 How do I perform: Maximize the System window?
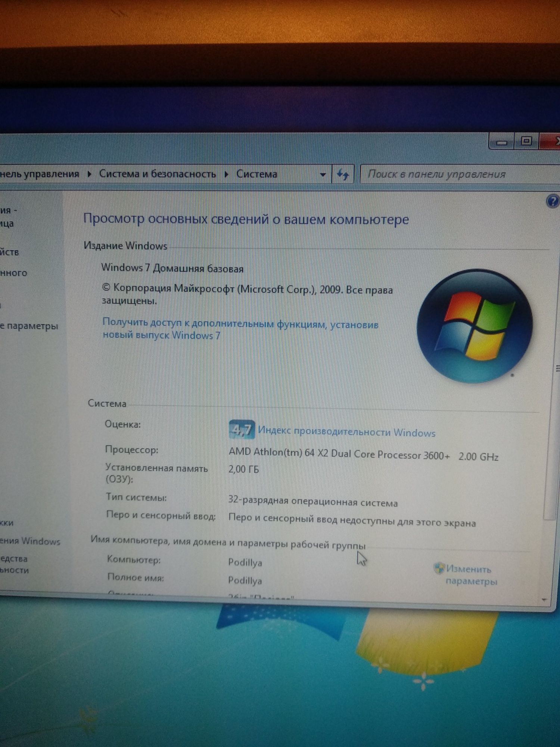(x=526, y=141)
